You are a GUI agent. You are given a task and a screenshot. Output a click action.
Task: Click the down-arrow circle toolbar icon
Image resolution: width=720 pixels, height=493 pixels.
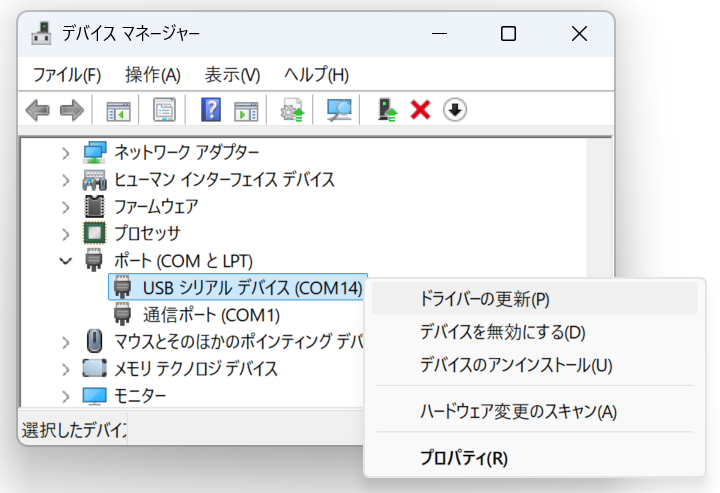pos(455,110)
